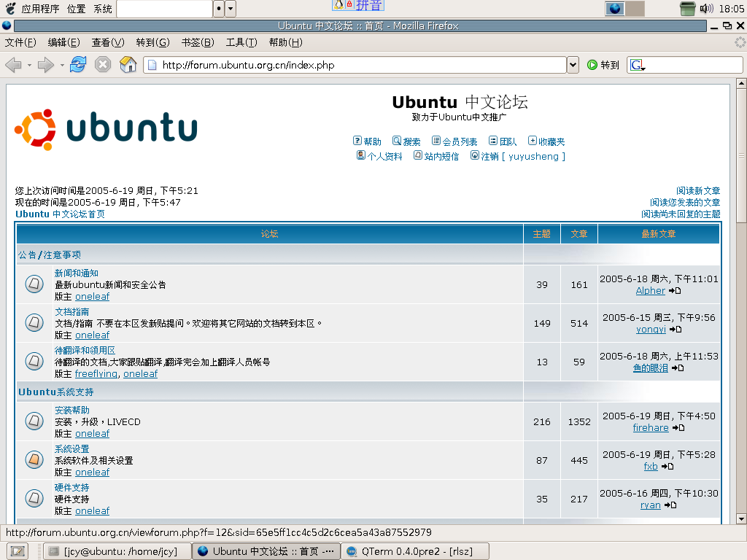
Task: Open the 阅读您发表的文章 link
Action: [x=685, y=203]
